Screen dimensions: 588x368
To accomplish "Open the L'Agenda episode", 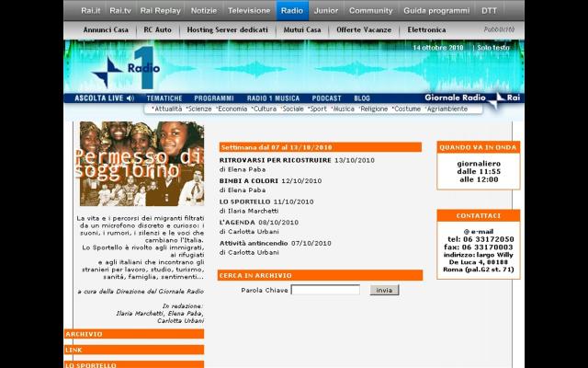I will (237, 223).
